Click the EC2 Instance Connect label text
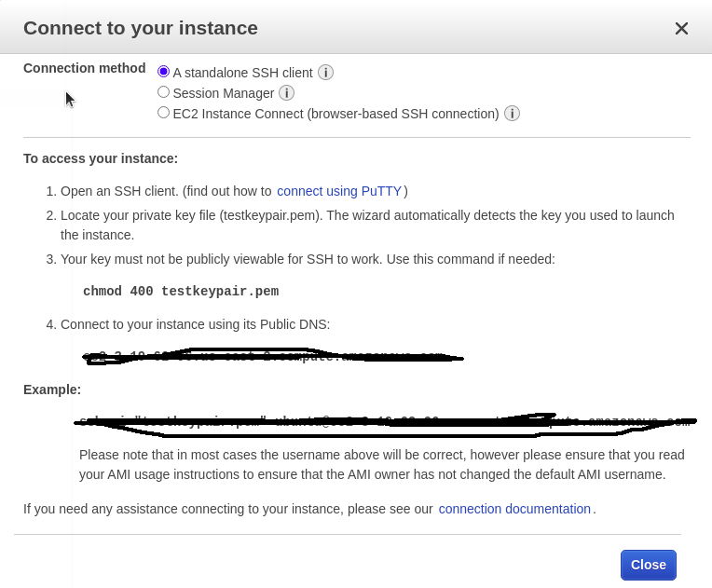 pyautogui.click(x=336, y=114)
